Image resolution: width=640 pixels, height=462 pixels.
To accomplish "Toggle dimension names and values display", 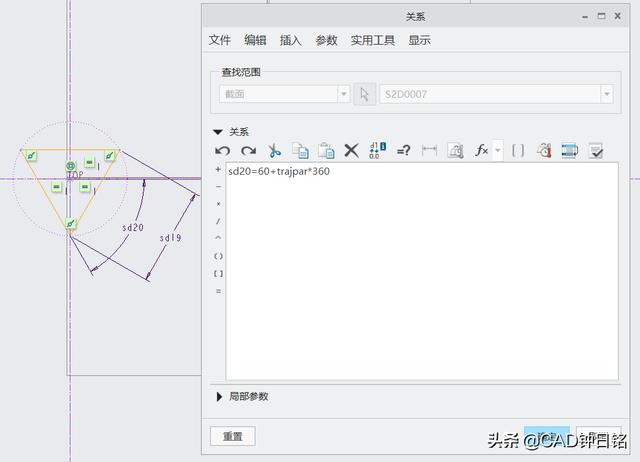I will click(377, 150).
